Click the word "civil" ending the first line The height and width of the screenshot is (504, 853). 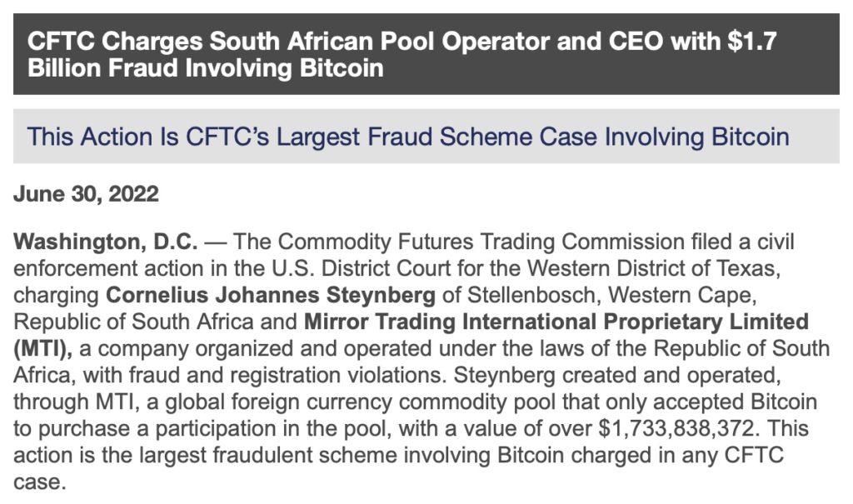pyautogui.click(x=776, y=242)
